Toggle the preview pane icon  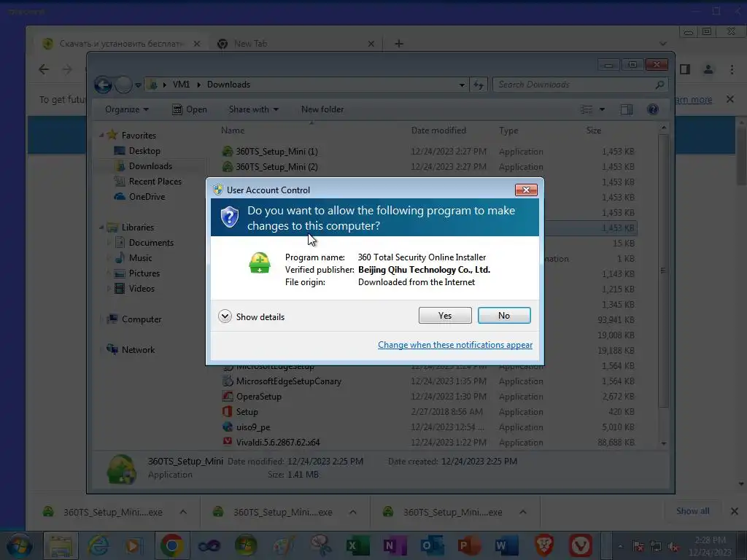[x=627, y=109]
